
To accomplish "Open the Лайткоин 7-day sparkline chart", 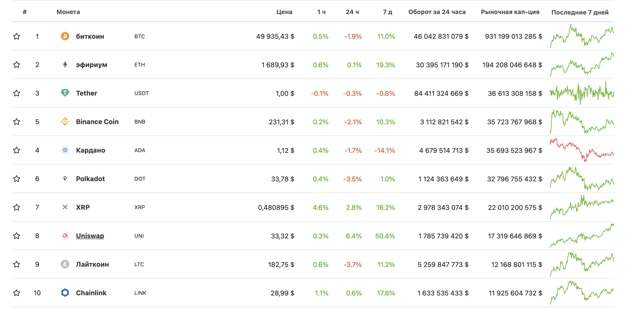I will pos(582,264).
